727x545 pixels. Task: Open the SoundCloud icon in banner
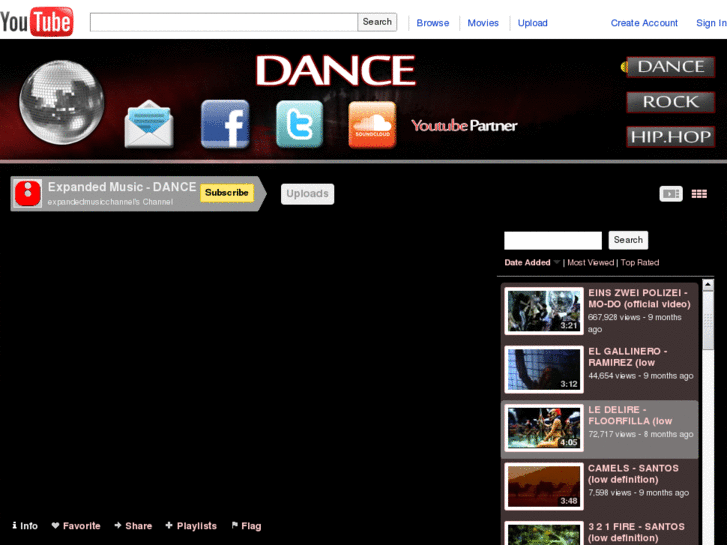coord(372,124)
